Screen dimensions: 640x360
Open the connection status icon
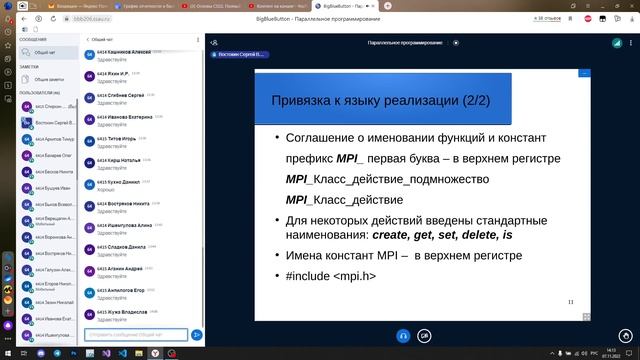[x=617, y=43]
